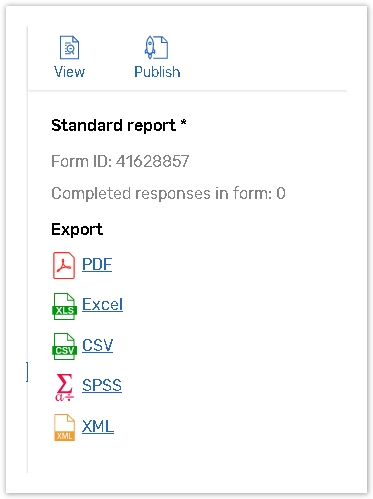Click the asterisk after Standard report
Viewport: 373px width, 499px height.
(183, 123)
